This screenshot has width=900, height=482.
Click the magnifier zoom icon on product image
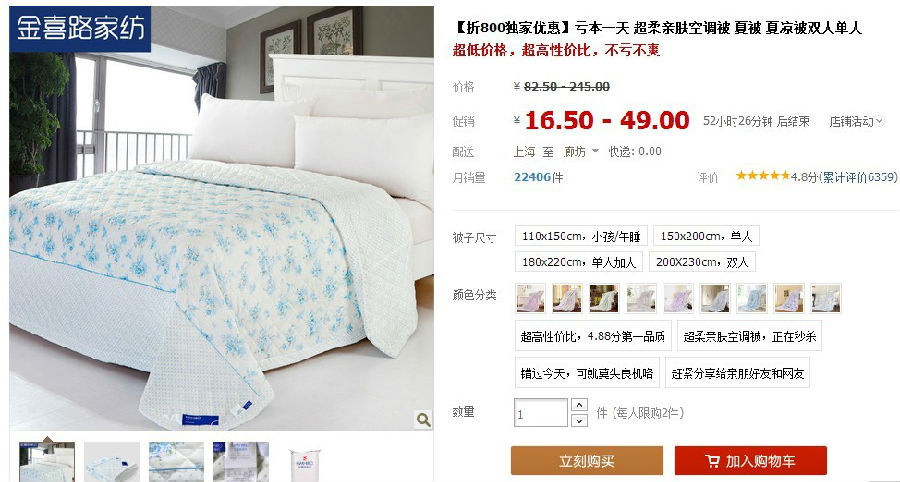[424, 420]
